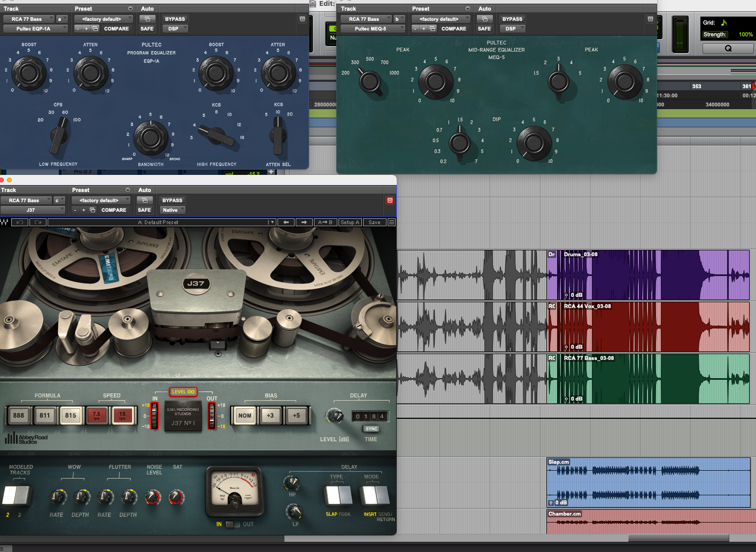Click the delay time counter 0184
The image size is (756, 552).
tap(370, 416)
